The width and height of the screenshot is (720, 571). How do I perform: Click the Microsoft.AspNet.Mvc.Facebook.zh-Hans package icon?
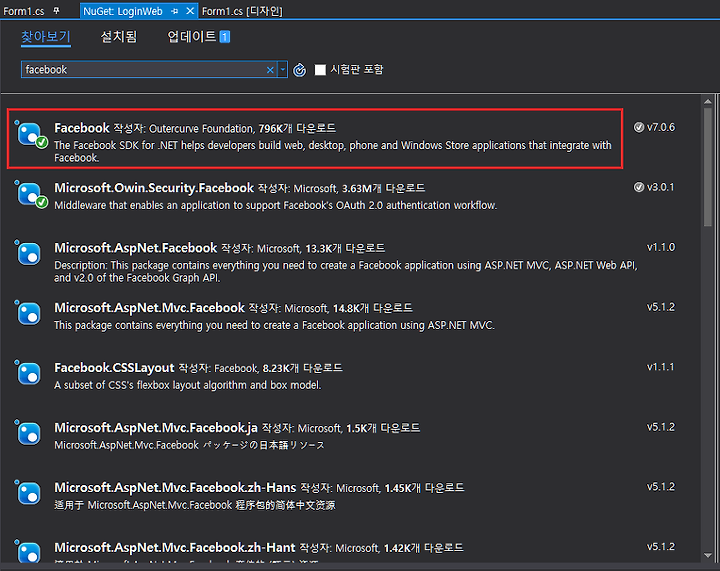[29, 493]
